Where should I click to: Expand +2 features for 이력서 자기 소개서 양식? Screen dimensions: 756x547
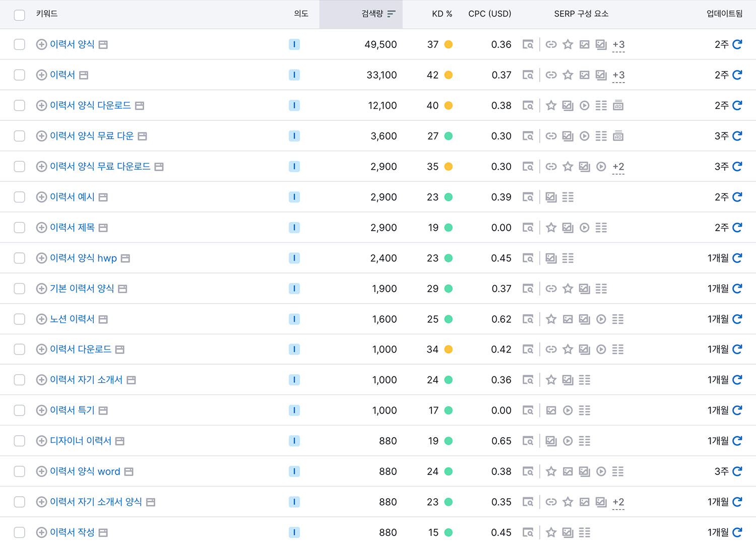tap(618, 503)
